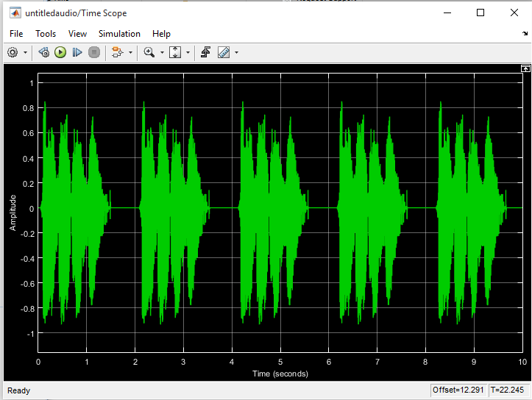The height and width of the screenshot is (400, 532).
Task: Click the Amplitude axis label
Action: pyautogui.click(x=13, y=213)
